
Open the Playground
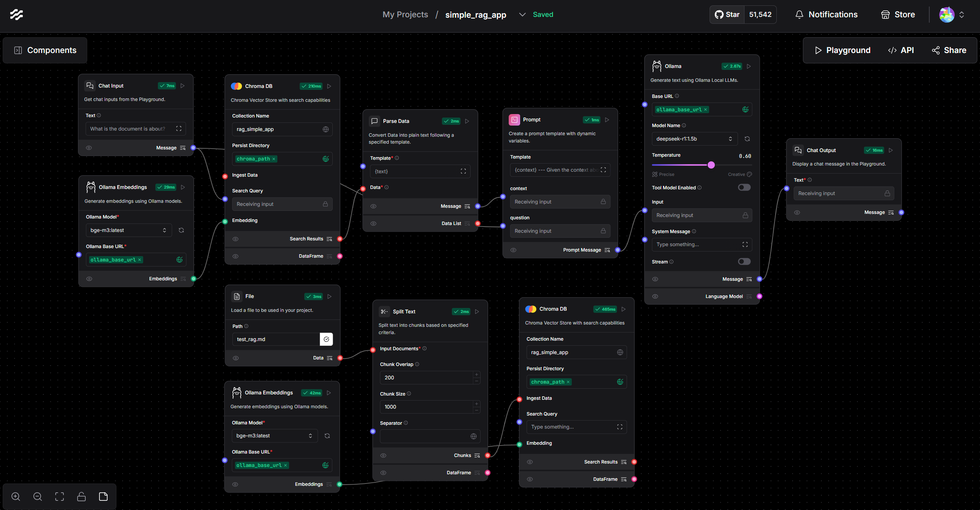(842, 50)
